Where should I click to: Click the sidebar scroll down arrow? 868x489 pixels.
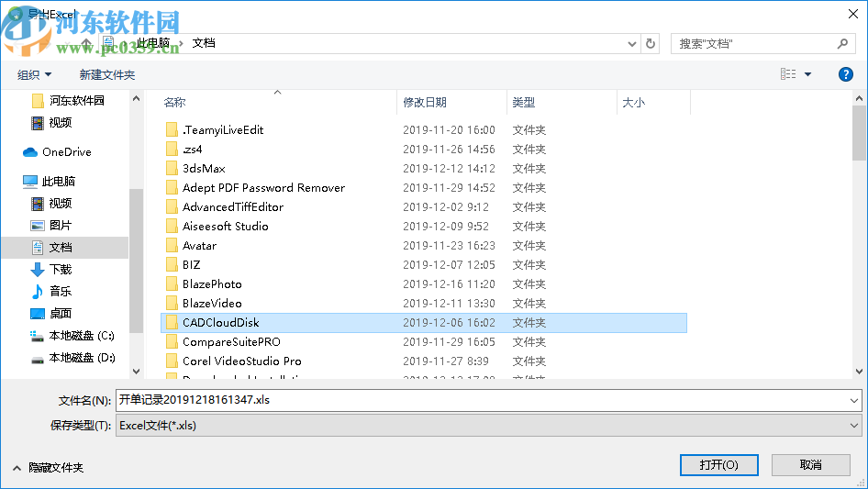click(x=136, y=372)
